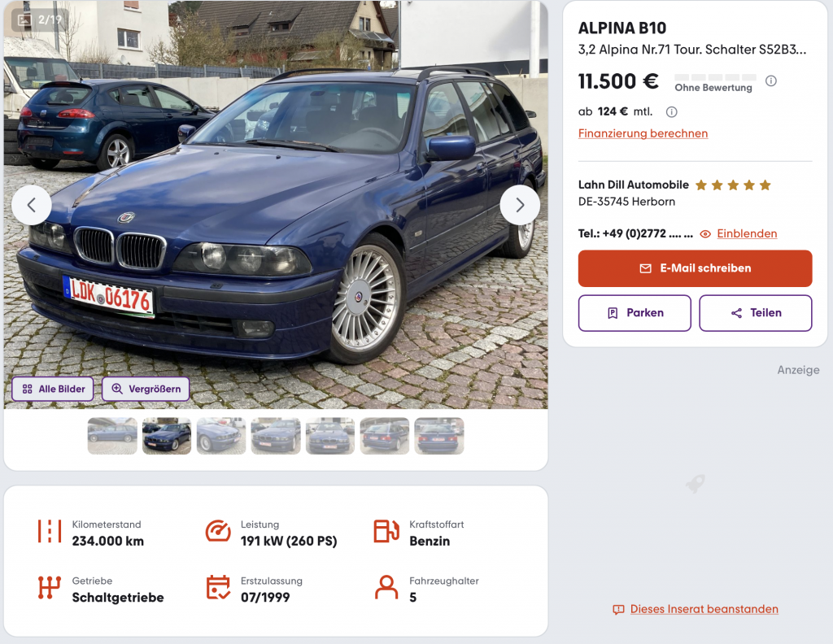
Task: Save listing with the Parken button
Action: (635, 313)
